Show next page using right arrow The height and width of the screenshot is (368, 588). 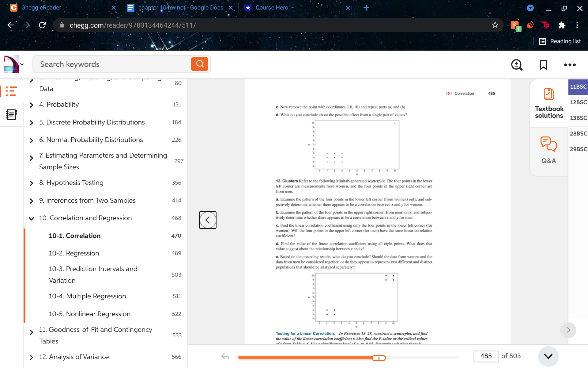coord(568,330)
